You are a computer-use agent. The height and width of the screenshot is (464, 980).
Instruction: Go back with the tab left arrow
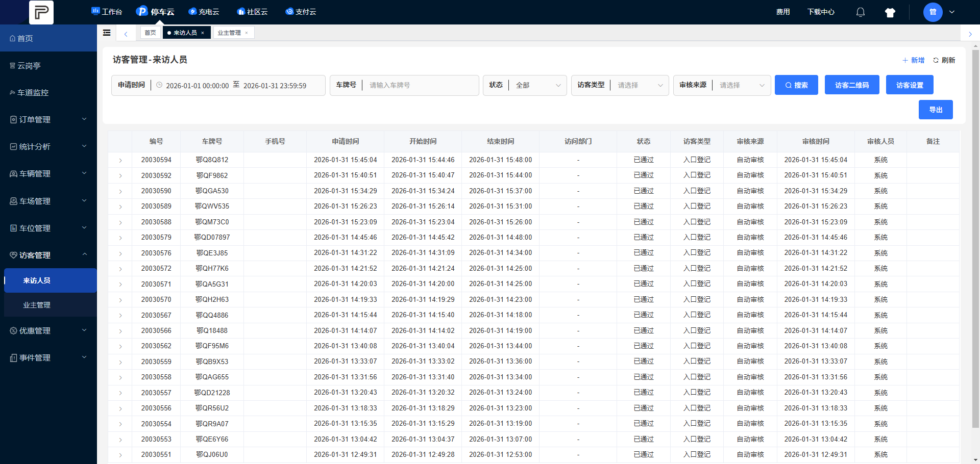tap(126, 34)
